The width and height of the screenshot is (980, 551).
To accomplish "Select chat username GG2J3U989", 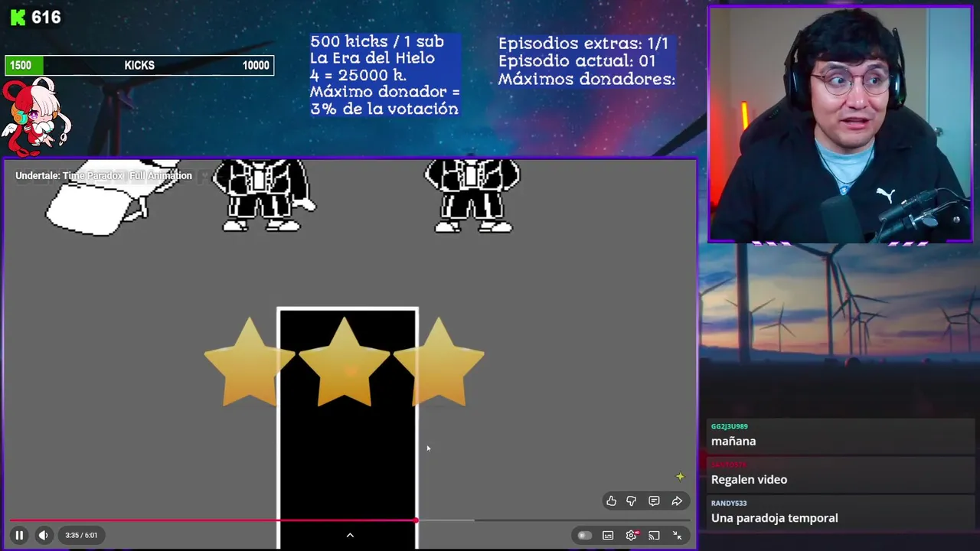I will pos(729,426).
